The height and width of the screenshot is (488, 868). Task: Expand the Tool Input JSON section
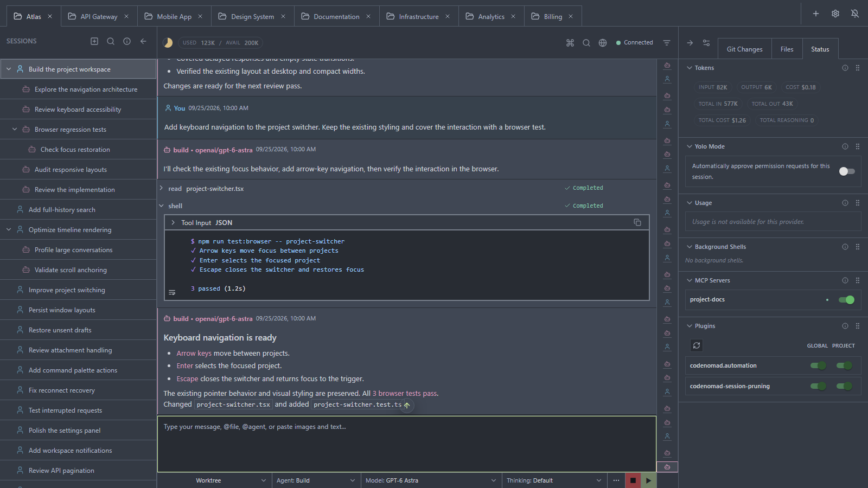click(x=173, y=222)
